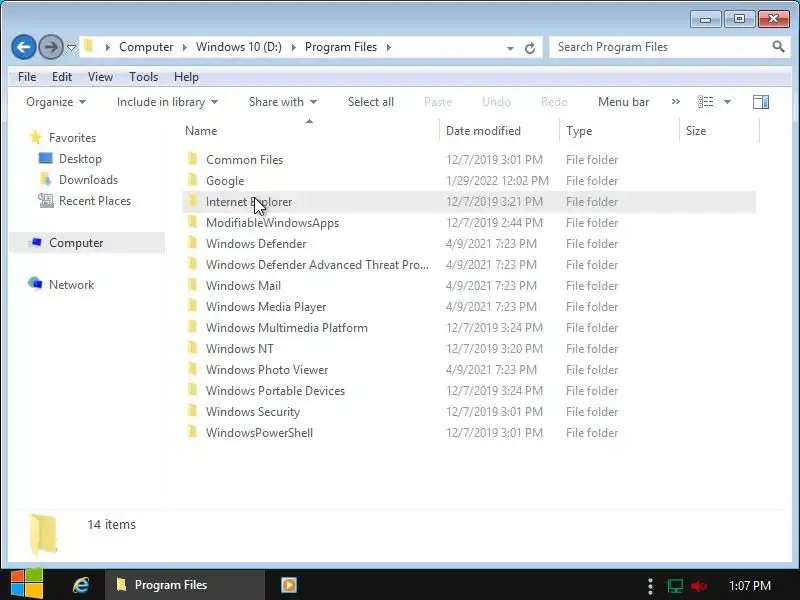
Task: Select Favorites in the navigation pane
Action: click(x=72, y=138)
